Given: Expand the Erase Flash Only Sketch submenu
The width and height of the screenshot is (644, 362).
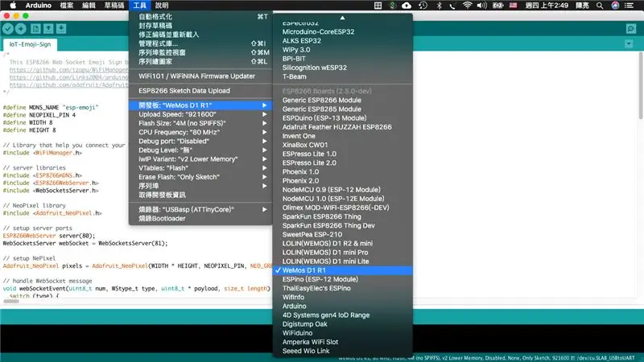Looking at the screenshot, I should [200, 177].
